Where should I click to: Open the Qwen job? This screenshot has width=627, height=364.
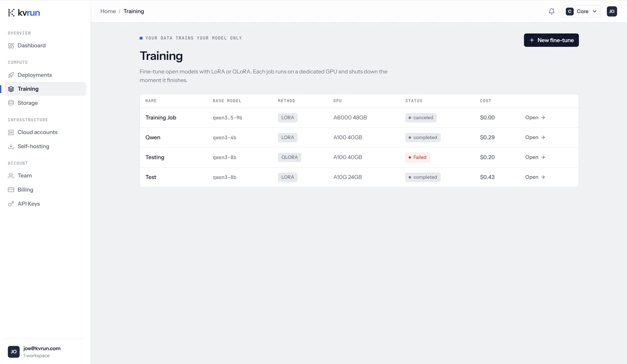point(535,137)
